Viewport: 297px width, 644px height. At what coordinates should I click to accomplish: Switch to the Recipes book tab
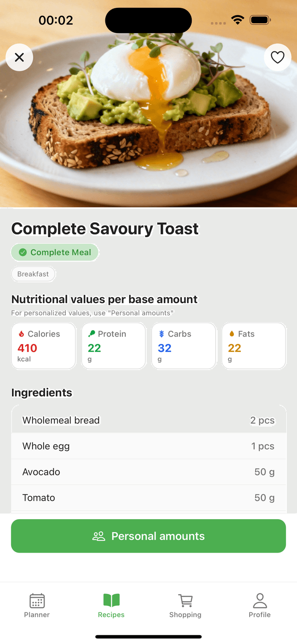coord(111,605)
